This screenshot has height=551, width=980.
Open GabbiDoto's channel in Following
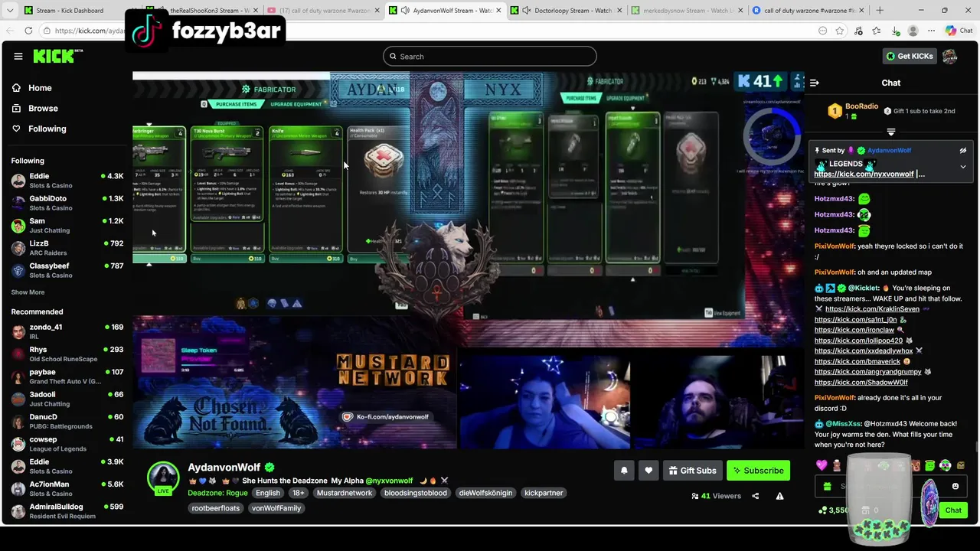[67, 203]
